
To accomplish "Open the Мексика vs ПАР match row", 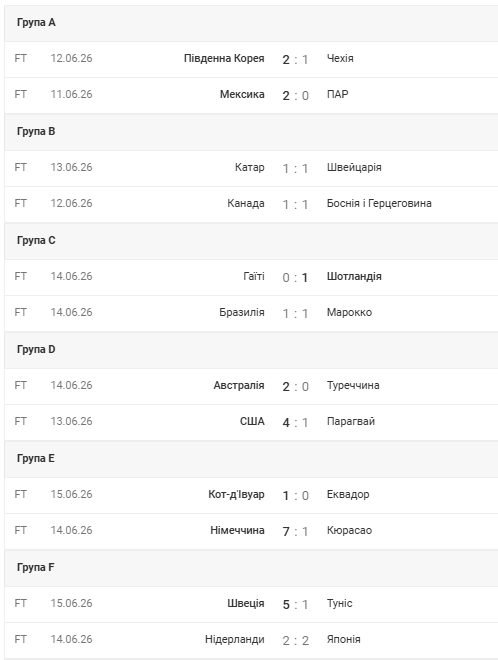I will (251, 96).
